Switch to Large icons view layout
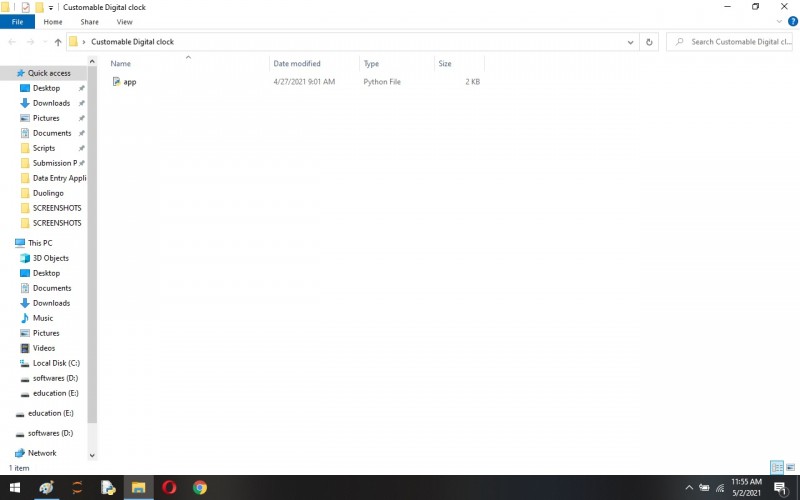 (x=790, y=467)
